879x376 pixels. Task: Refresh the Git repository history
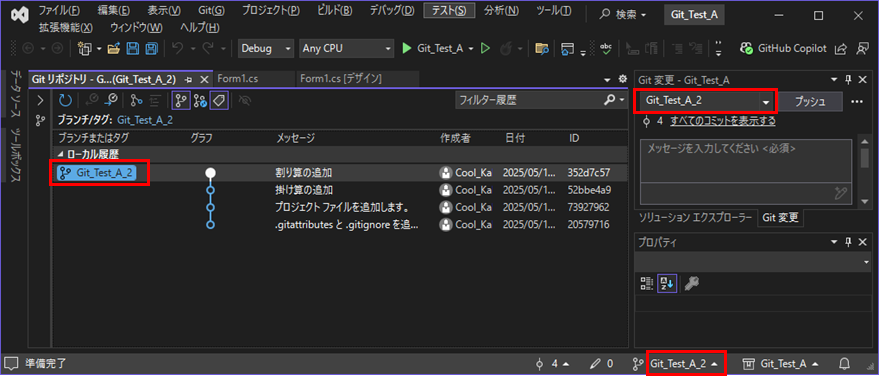coord(66,100)
